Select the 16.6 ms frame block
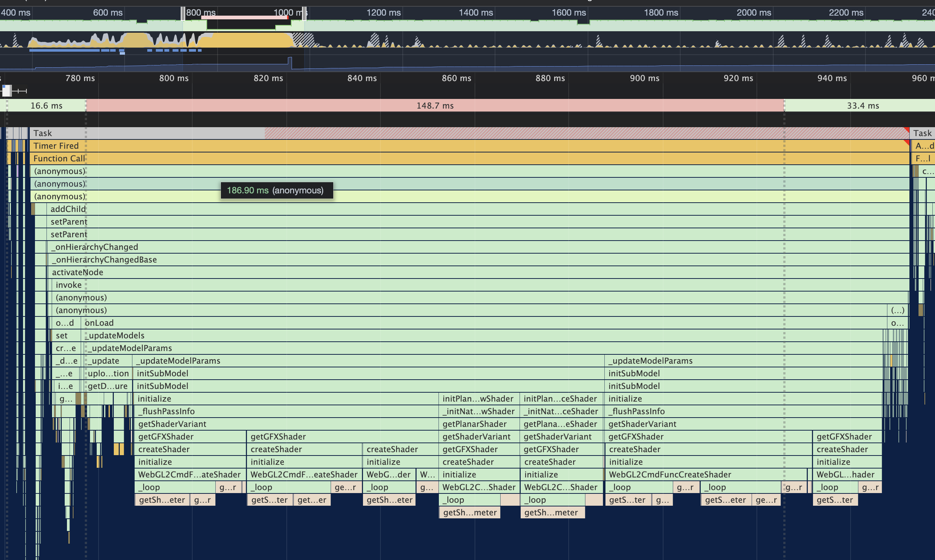Viewport: 935px width, 560px height. click(x=46, y=106)
